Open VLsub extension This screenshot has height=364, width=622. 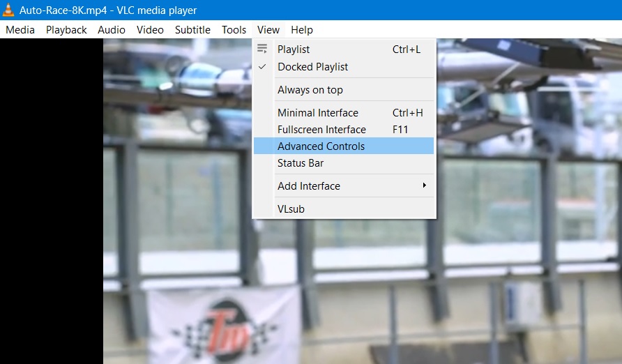[344, 208]
